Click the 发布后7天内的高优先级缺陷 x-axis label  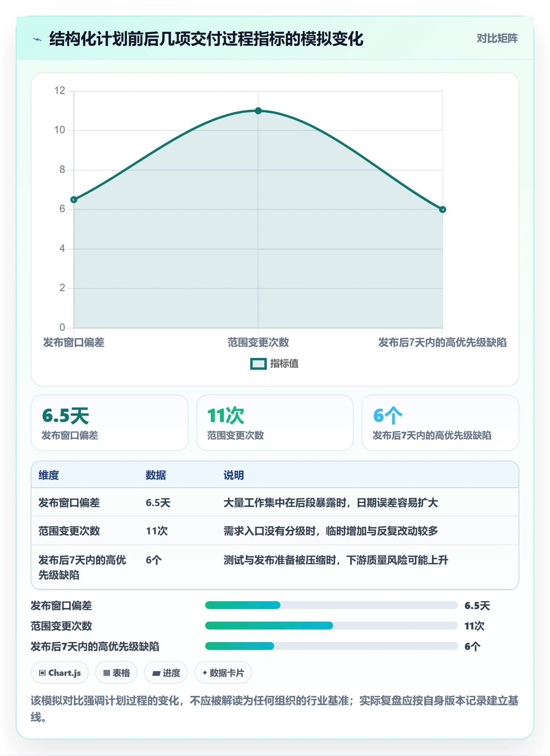coord(442,343)
